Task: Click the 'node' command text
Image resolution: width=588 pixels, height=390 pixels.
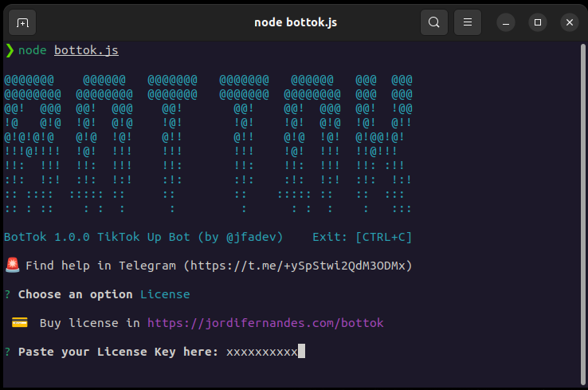Action: pyautogui.click(x=32, y=50)
